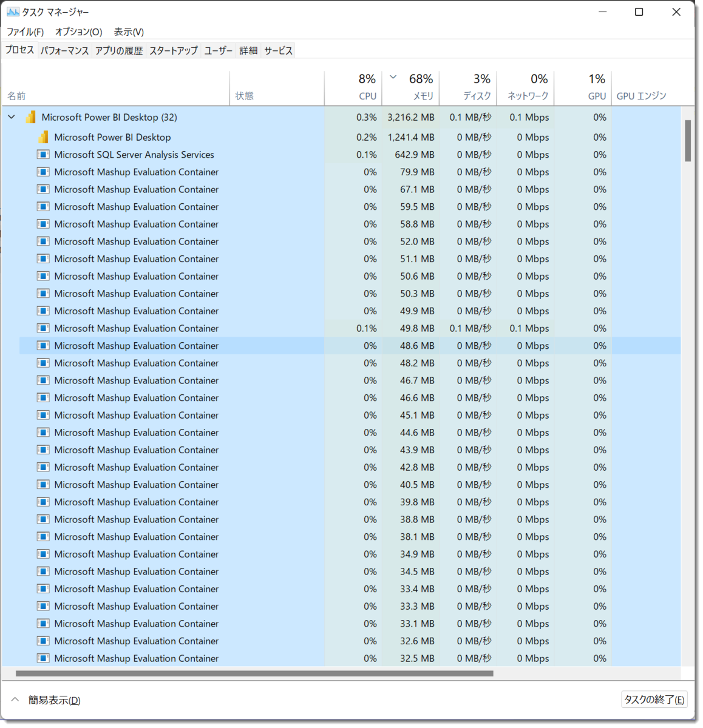
Task: Click the Mashup Container icon in the 79.9 MB row
Action: click(x=43, y=172)
